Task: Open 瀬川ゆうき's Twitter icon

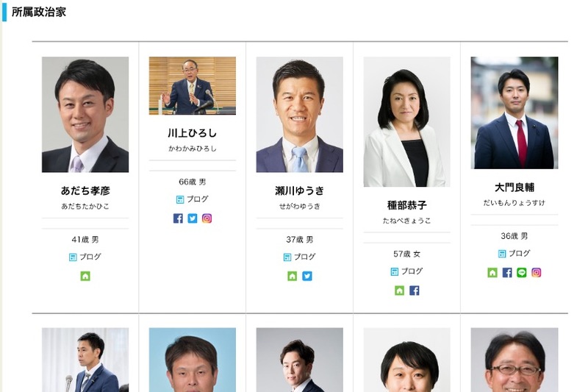Action: tap(307, 277)
